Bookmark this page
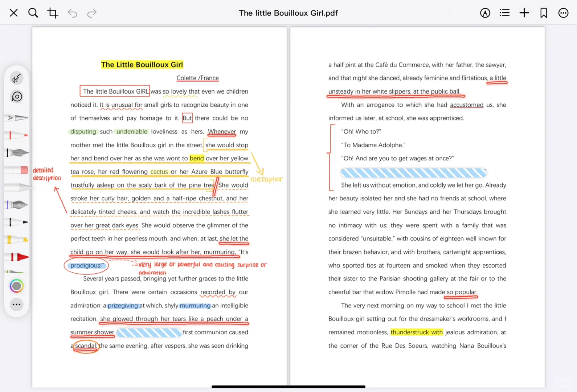577x392 pixels. 544,13
